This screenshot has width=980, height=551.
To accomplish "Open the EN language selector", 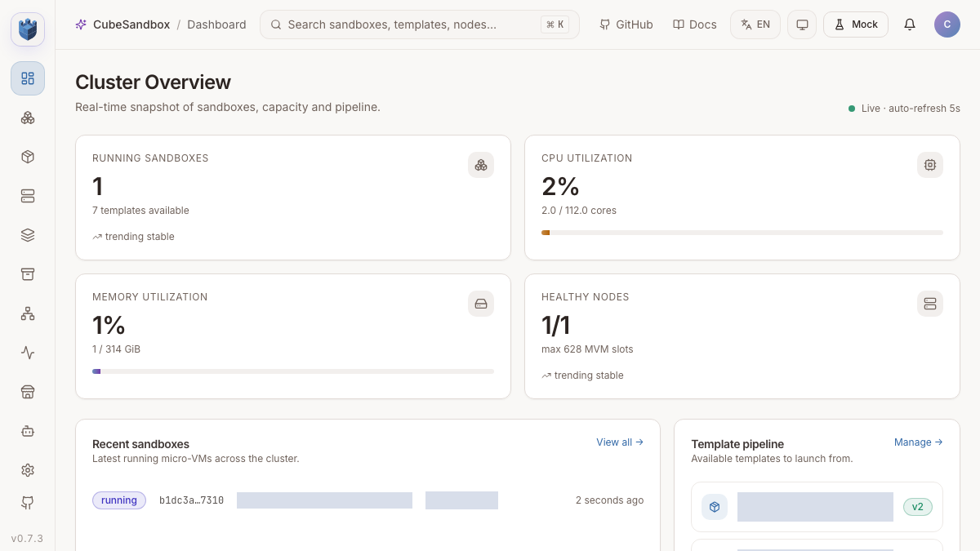I will pos(755,24).
